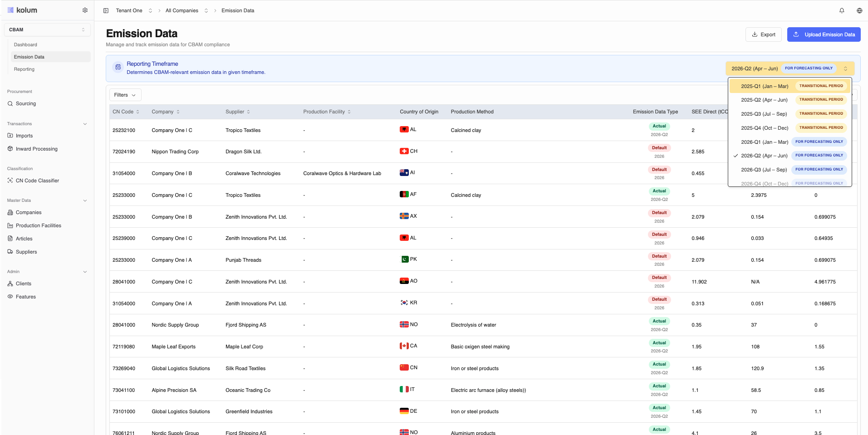868x435 pixels.
Task: Click the China flag in Silk Road Textiles row
Action: coord(404,367)
